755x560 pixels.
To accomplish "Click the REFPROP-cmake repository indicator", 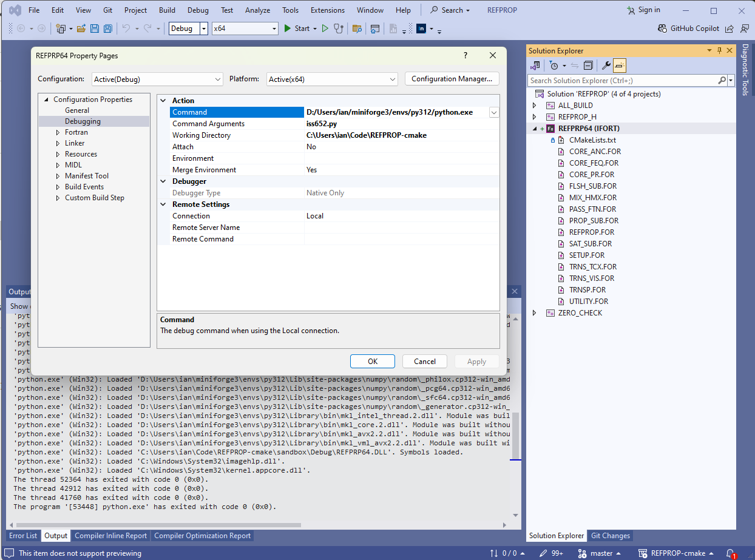I will pos(675,553).
